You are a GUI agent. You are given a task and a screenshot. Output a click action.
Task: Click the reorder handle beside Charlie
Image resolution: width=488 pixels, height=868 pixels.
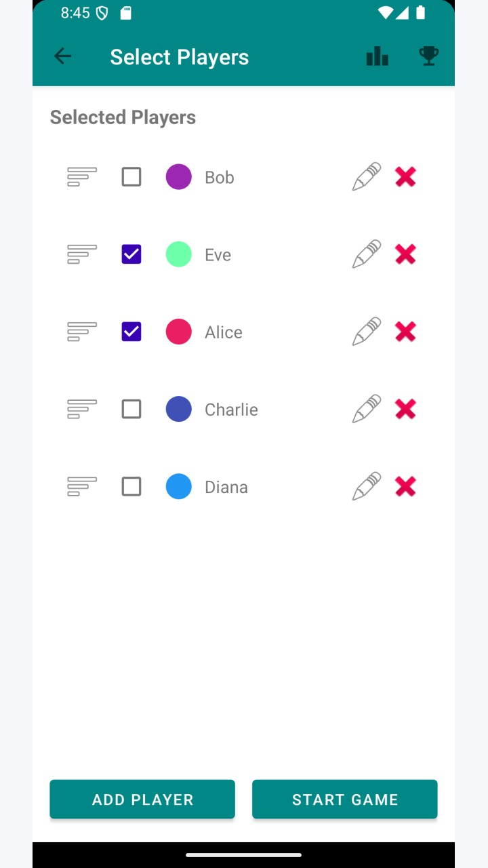click(82, 409)
